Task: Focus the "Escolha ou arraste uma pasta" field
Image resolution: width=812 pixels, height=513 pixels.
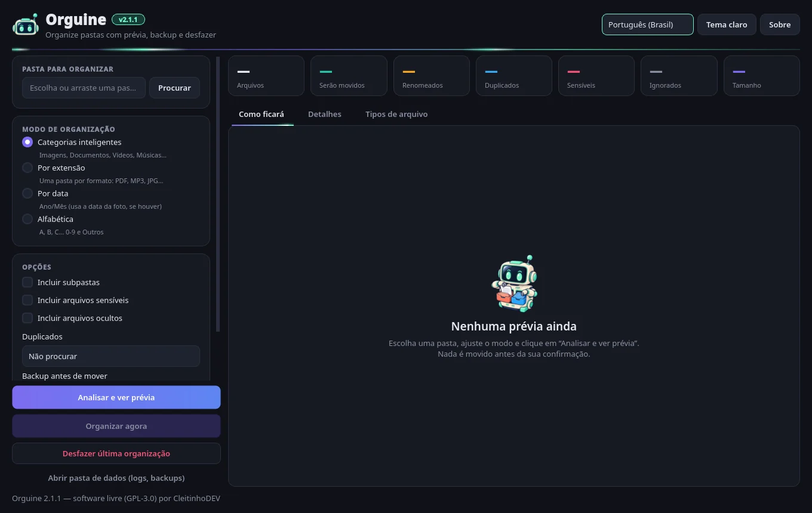Action: pyautogui.click(x=84, y=88)
